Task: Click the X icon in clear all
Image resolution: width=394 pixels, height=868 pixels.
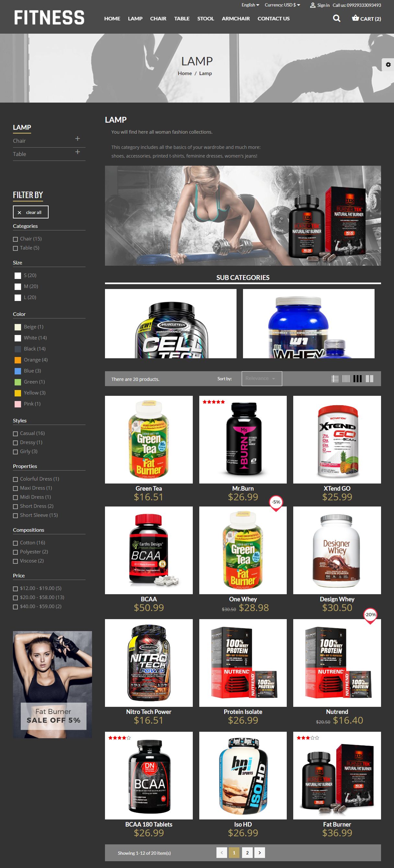Action: tap(19, 213)
